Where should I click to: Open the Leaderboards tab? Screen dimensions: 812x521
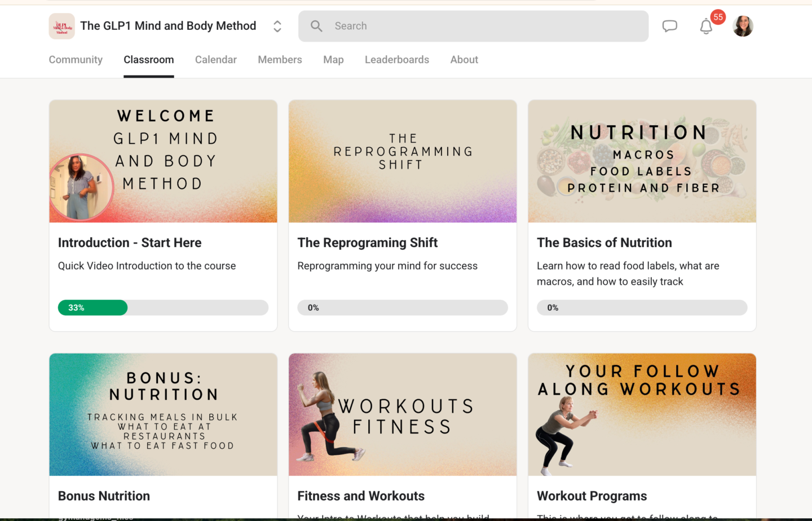click(396, 59)
